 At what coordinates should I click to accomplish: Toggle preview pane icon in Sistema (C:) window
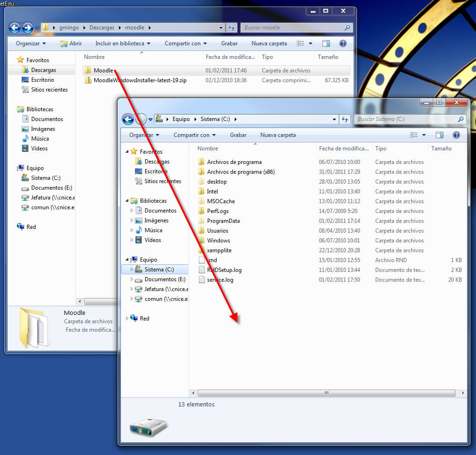[x=439, y=135]
